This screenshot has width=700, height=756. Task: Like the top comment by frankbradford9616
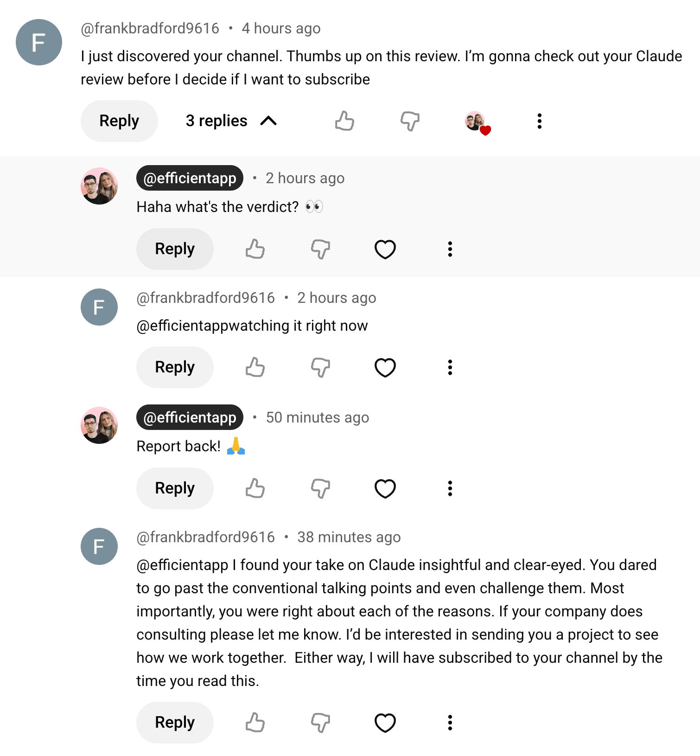pos(344,121)
